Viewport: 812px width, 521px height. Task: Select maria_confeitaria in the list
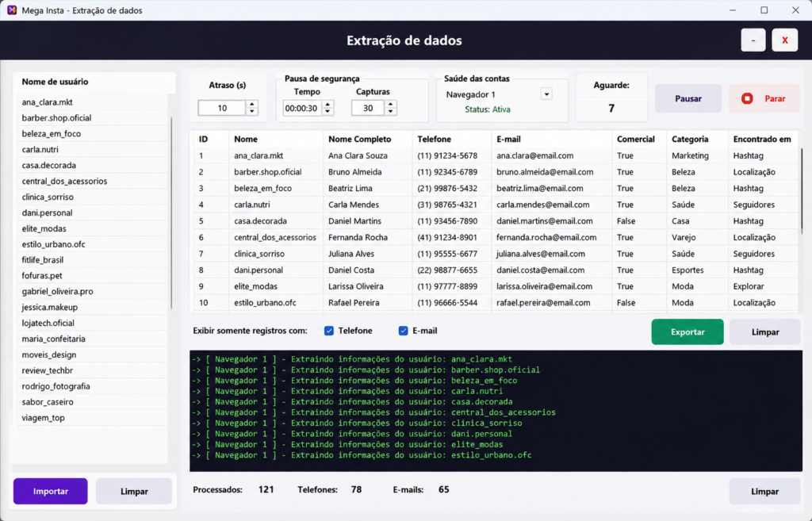tap(92, 339)
